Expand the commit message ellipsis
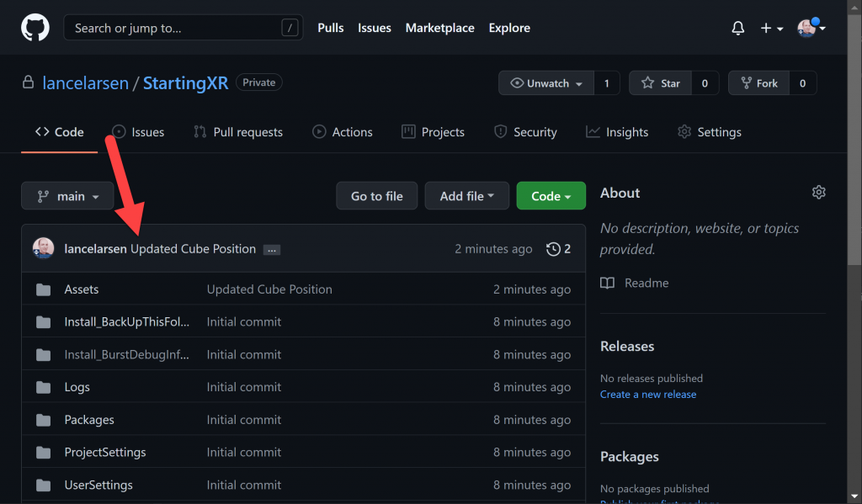 (272, 250)
